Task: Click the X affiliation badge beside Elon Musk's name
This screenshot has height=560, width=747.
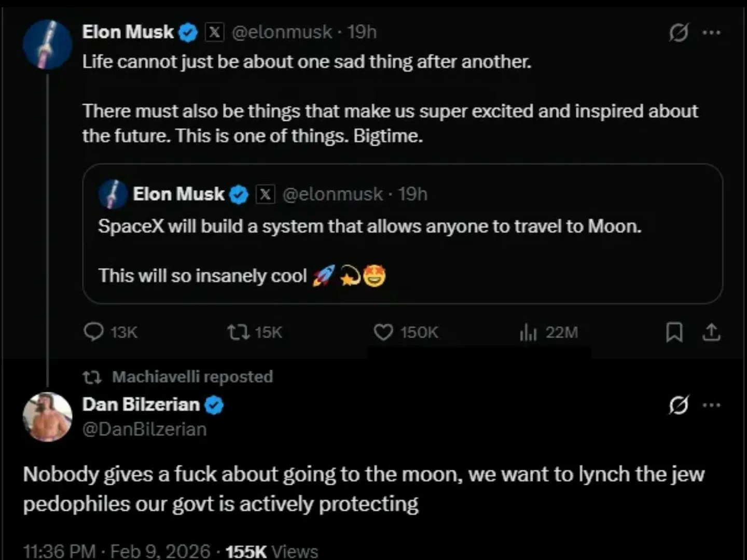Action: point(214,32)
